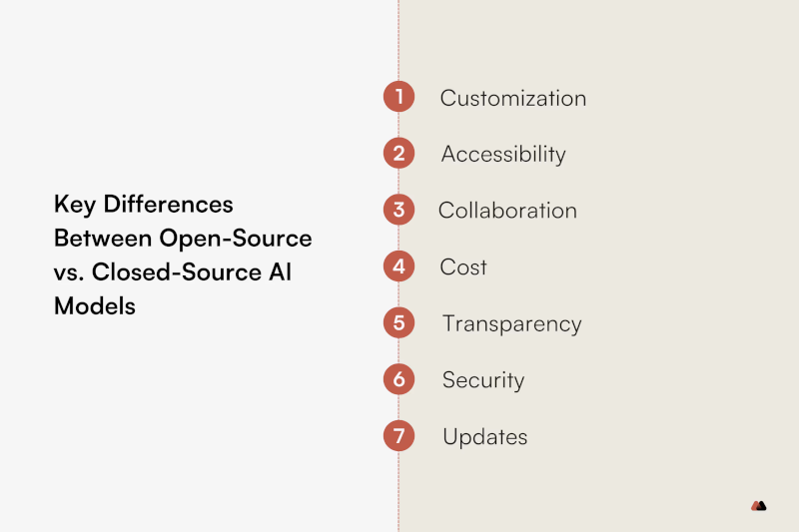
Task: Select the Cost list item
Action: click(x=463, y=266)
